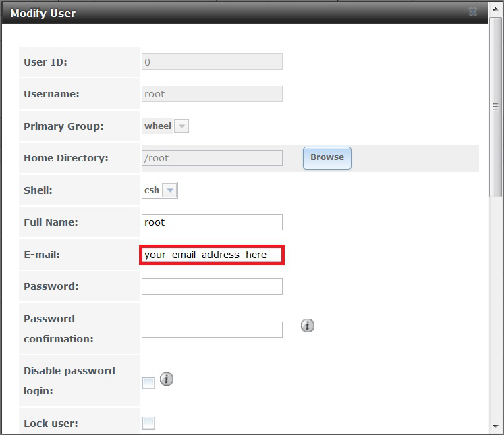
Task: Open the Primary Group dropdown arrow
Action: coord(182,126)
